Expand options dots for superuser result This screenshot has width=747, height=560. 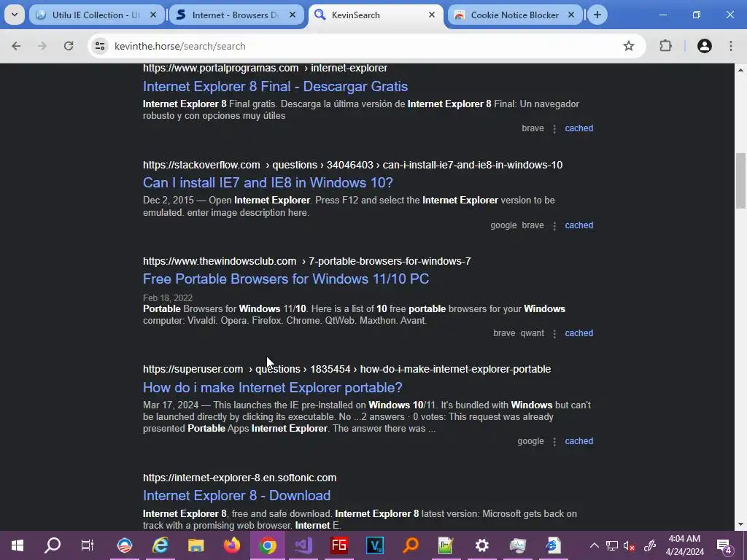(x=554, y=441)
